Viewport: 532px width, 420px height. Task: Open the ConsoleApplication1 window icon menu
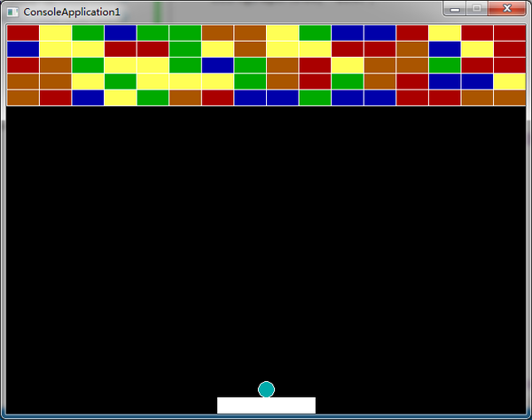pyautogui.click(x=12, y=12)
